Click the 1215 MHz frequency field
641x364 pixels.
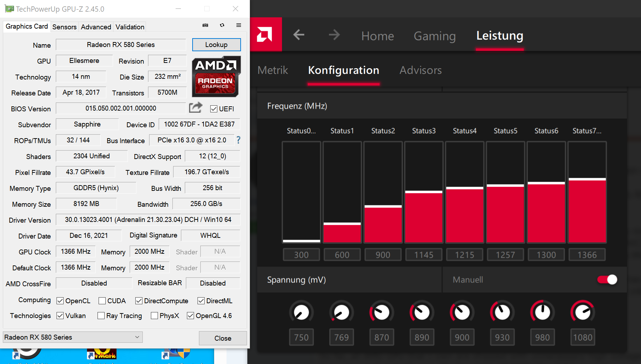coord(465,255)
